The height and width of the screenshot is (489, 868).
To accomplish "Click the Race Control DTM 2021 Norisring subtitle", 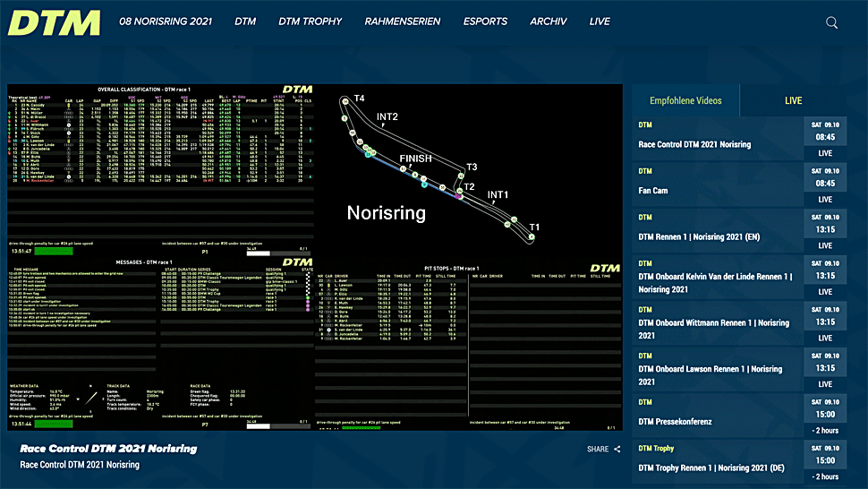I will [80, 465].
